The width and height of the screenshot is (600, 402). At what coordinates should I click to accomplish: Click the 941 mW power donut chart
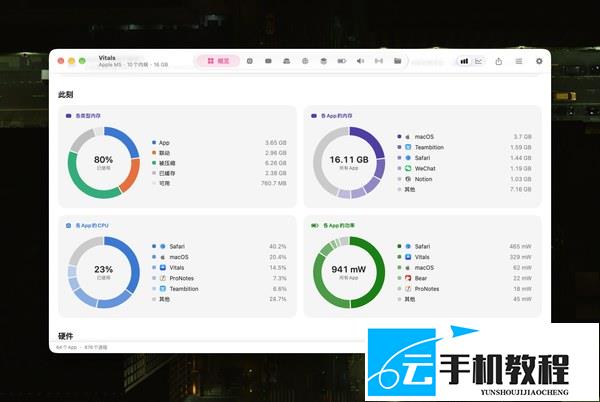[349, 272]
